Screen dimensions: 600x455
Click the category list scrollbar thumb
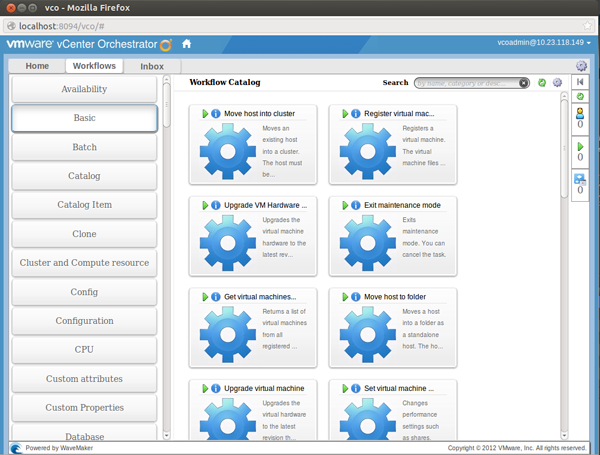[x=166, y=105]
